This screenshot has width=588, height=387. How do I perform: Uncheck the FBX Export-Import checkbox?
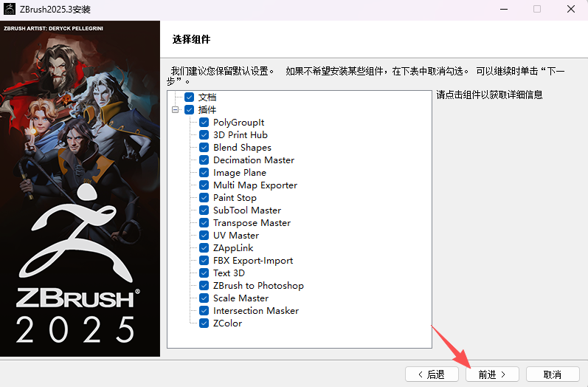204,261
